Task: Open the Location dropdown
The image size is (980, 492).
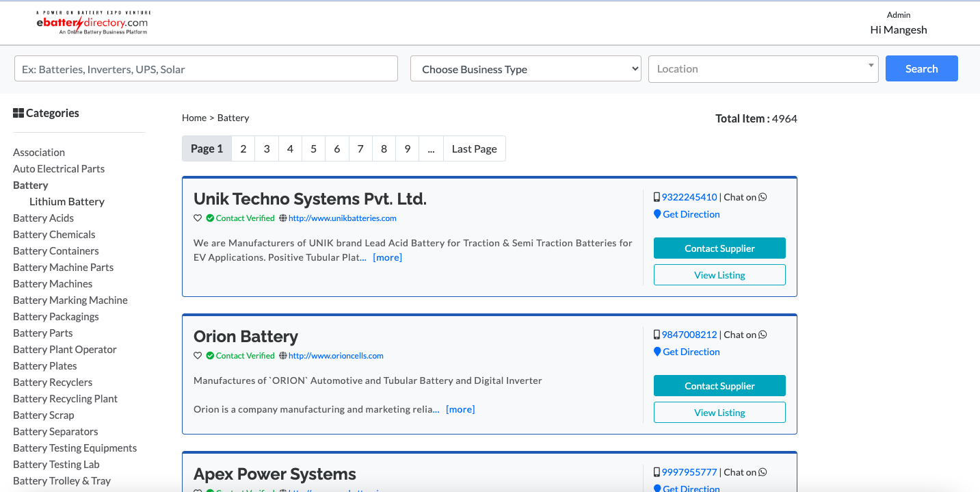Action: (x=763, y=68)
